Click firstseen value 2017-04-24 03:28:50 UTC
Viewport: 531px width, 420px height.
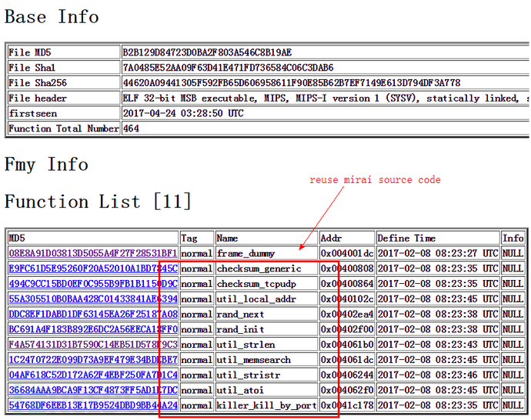(183, 113)
